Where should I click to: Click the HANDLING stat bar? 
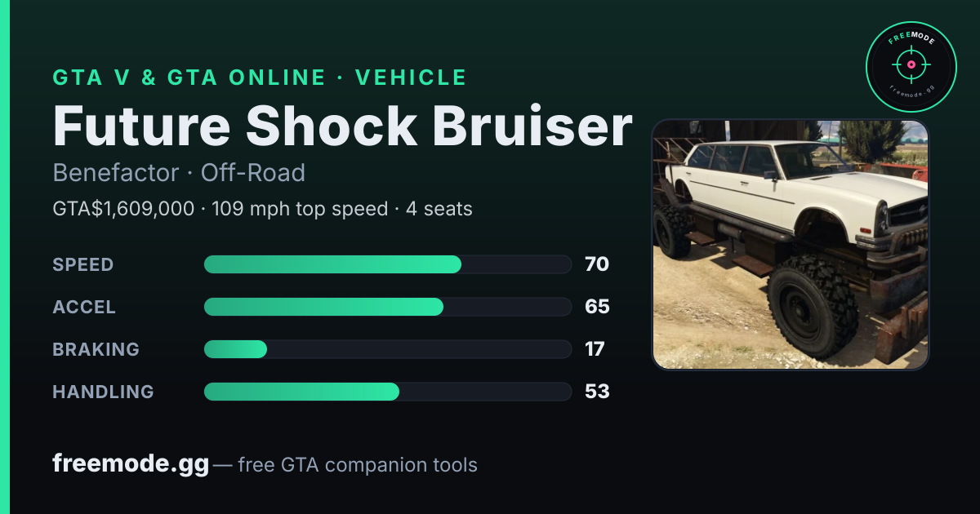coord(387,392)
